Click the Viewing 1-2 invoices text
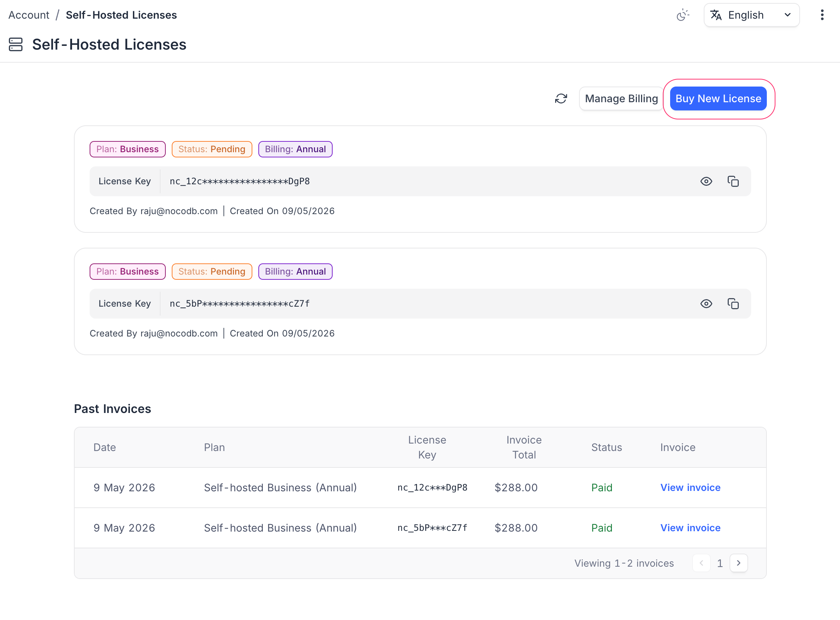 (x=624, y=563)
